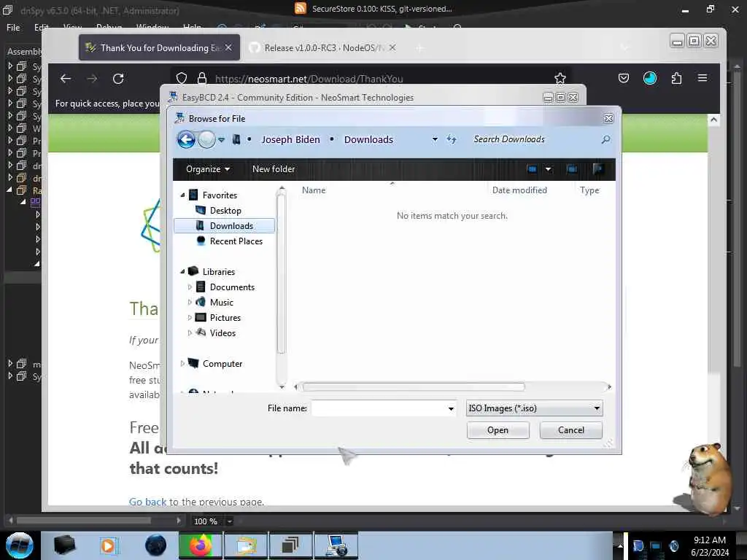The width and height of the screenshot is (747, 560).
Task: Open Firefox from the taskbar
Action: click(200, 545)
